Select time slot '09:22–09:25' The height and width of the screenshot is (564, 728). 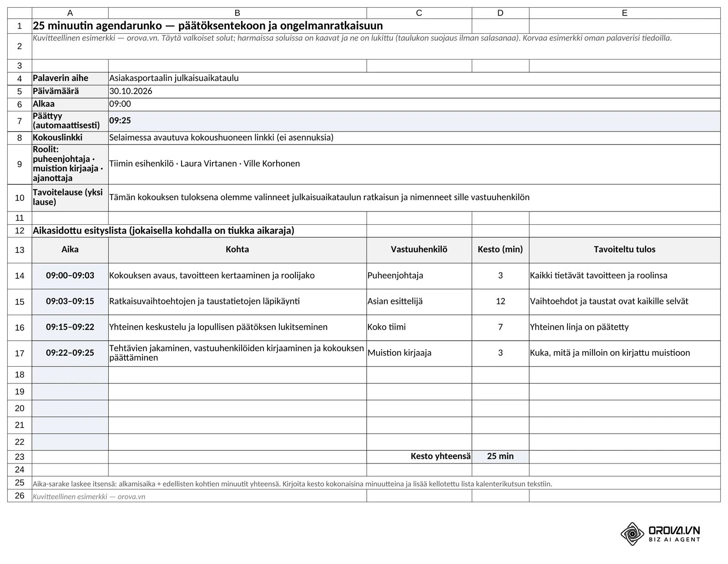point(70,353)
